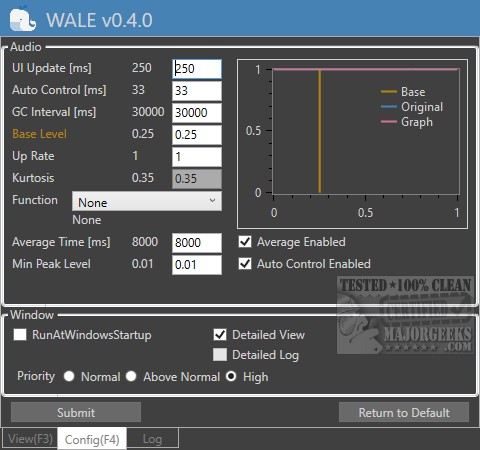This screenshot has width=480, height=450.
Task: Select Above Normal priority radio button
Action: click(131, 376)
